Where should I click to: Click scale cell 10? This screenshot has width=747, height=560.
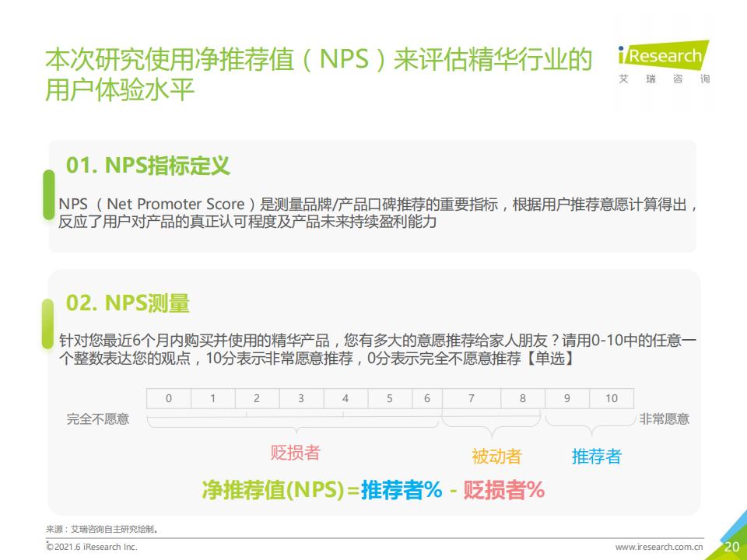[x=612, y=398]
